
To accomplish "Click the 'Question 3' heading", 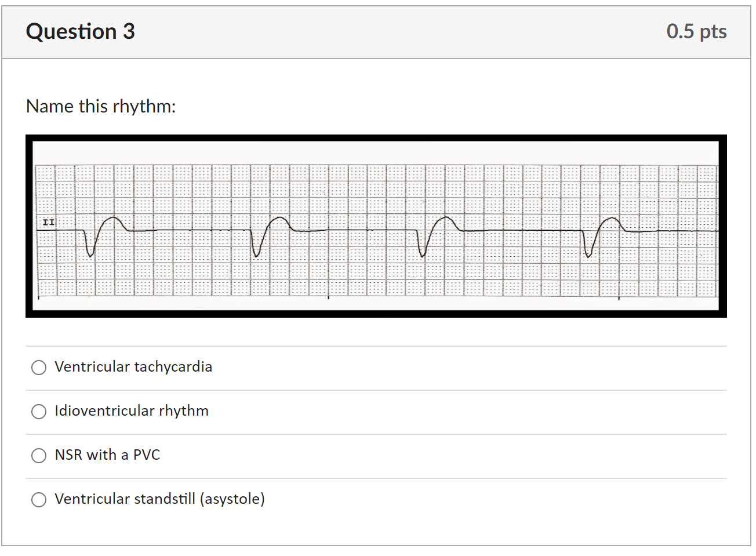I will pos(81,31).
